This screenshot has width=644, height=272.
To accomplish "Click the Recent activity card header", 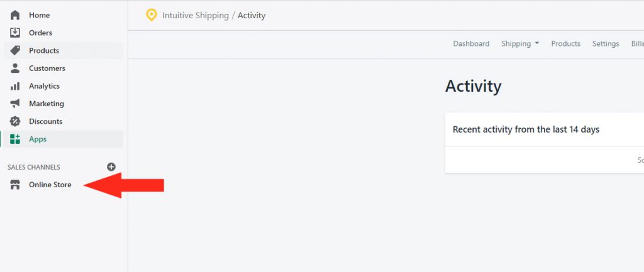I will click(x=545, y=129).
